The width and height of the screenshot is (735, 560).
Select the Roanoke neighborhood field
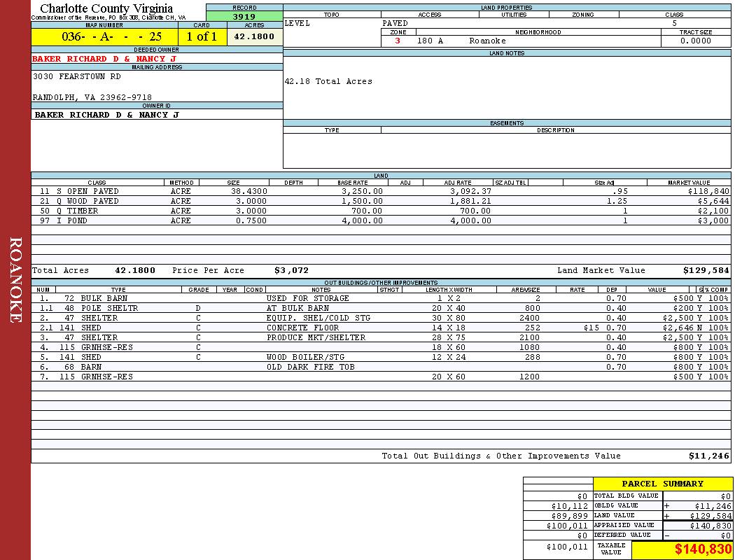pyautogui.click(x=487, y=41)
